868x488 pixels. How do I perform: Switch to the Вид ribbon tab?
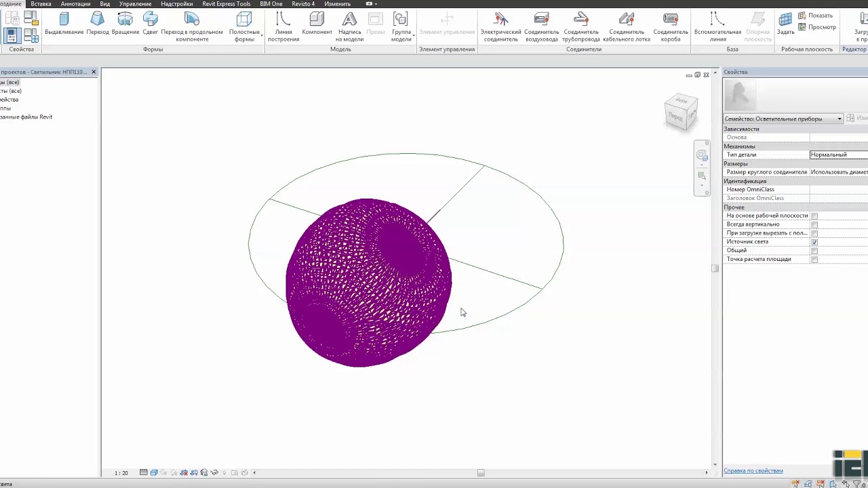click(x=105, y=4)
